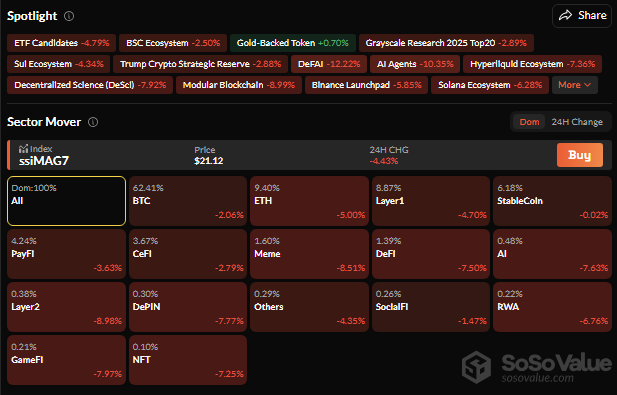Click the Spotlight heading
The height and width of the screenshot is (395, 617).
(x=32, y=16)
